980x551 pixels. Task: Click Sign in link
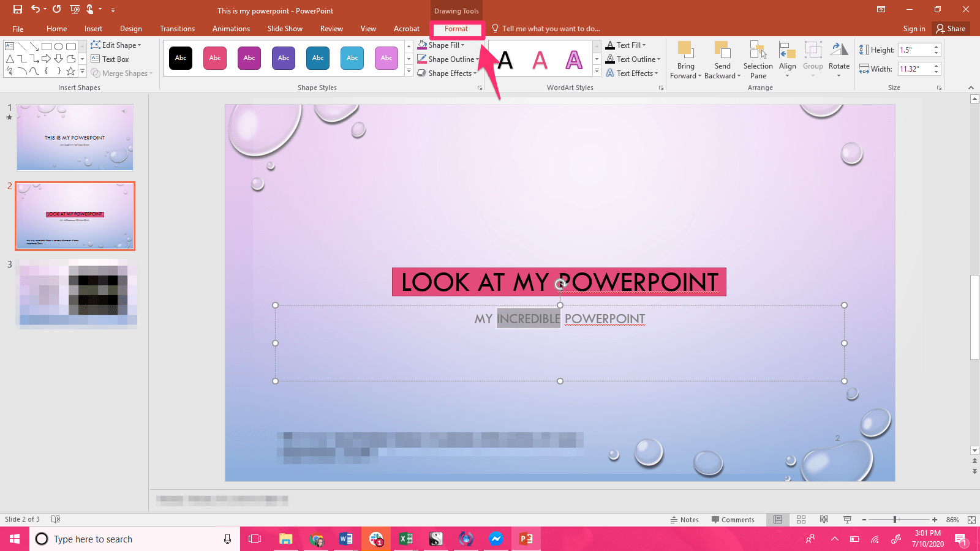tap(914, 29)
